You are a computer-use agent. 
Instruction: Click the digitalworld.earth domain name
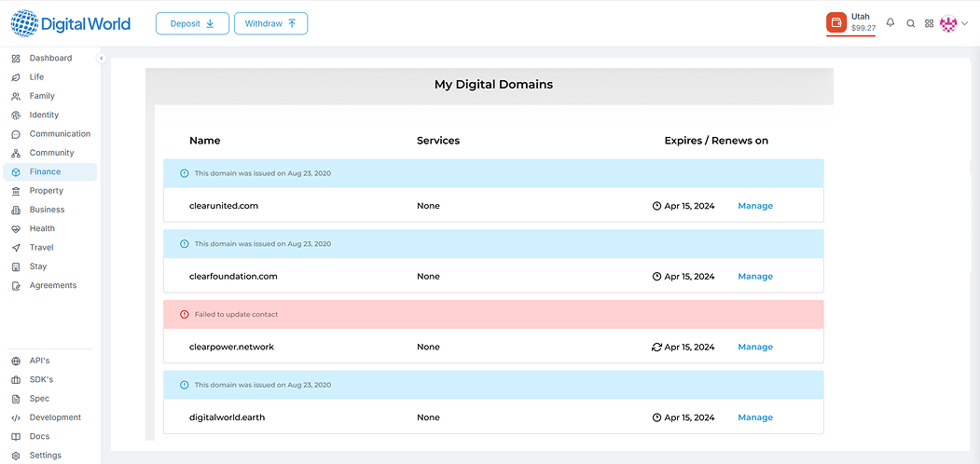tap(227, 417)
